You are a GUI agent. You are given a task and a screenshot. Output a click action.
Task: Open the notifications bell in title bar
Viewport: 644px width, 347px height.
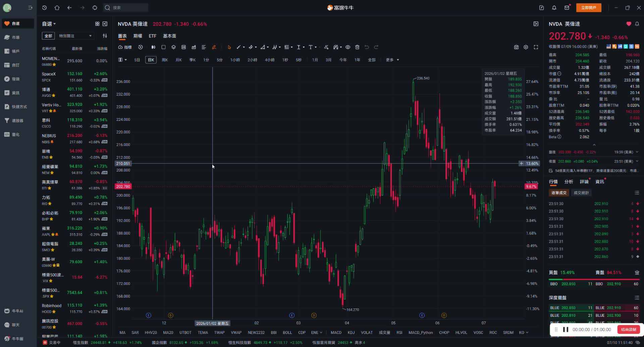click(554, 8)
